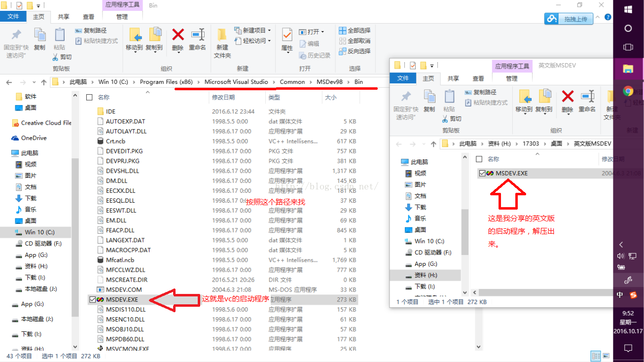Click Invert selection (反向选择) in main window
Screen dimensions: 644x362
click(355, 51)
